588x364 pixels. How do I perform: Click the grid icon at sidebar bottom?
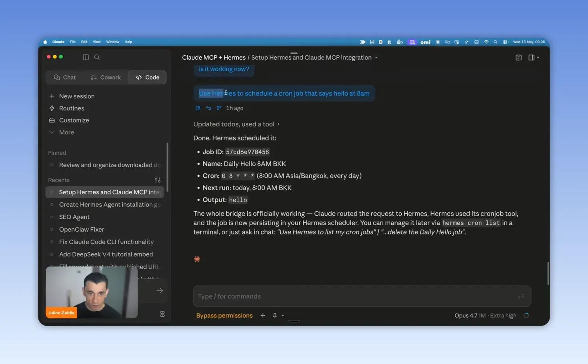point(162,314)
